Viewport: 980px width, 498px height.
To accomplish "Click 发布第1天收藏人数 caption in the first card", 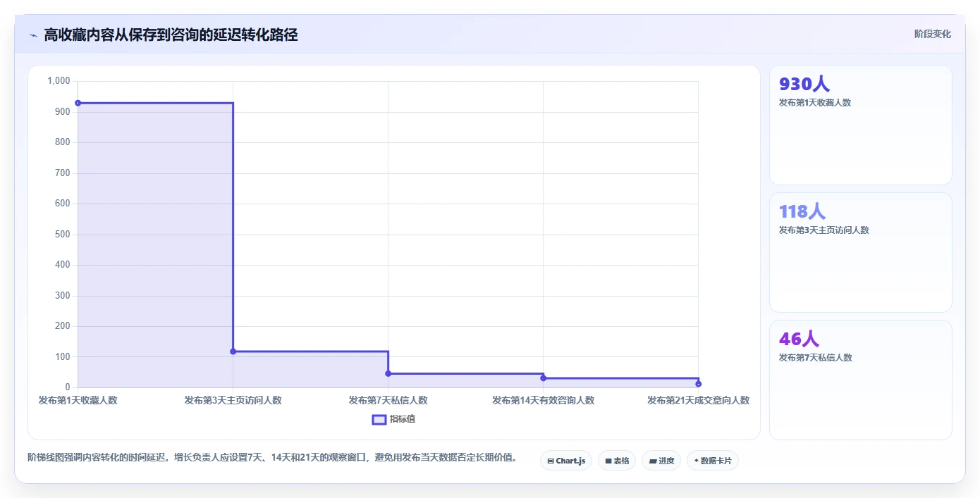I will tap(815, 103).
